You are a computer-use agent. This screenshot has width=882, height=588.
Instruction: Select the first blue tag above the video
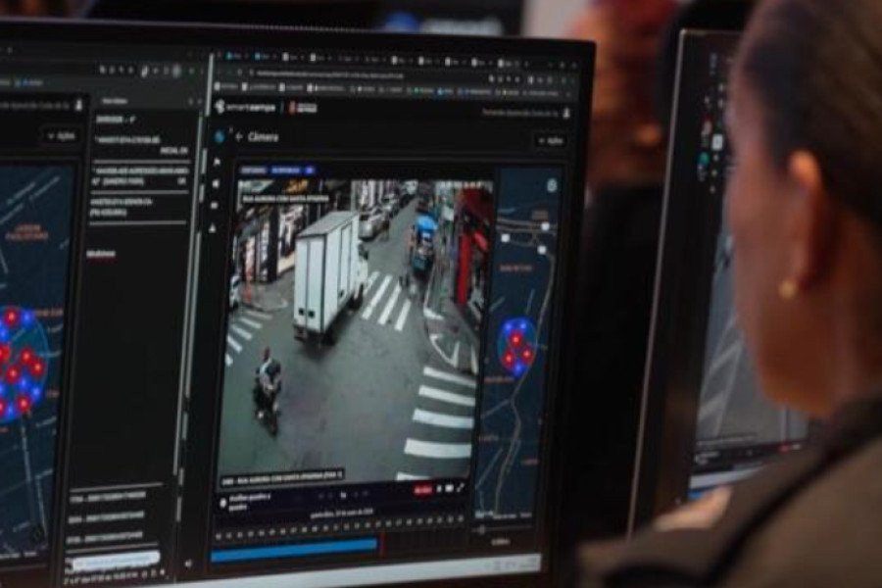tap(253, 170)
